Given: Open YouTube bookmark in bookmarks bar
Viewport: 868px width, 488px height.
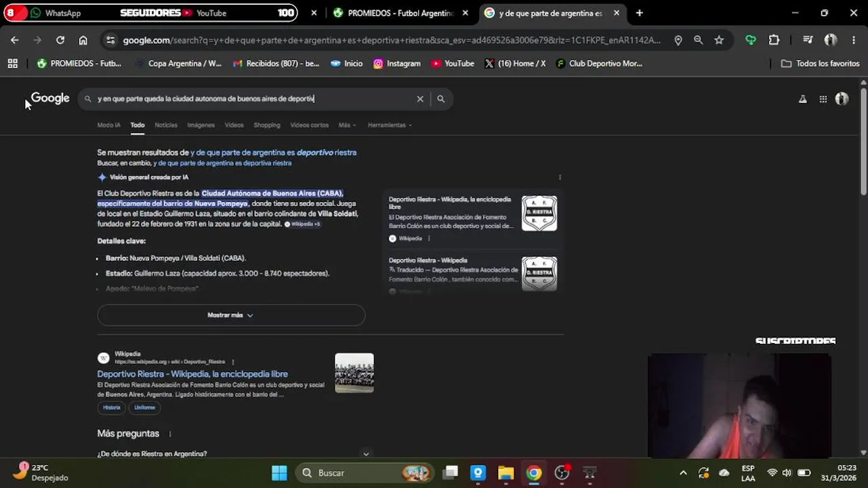Looking at the screenshot, I should point(452,64).
